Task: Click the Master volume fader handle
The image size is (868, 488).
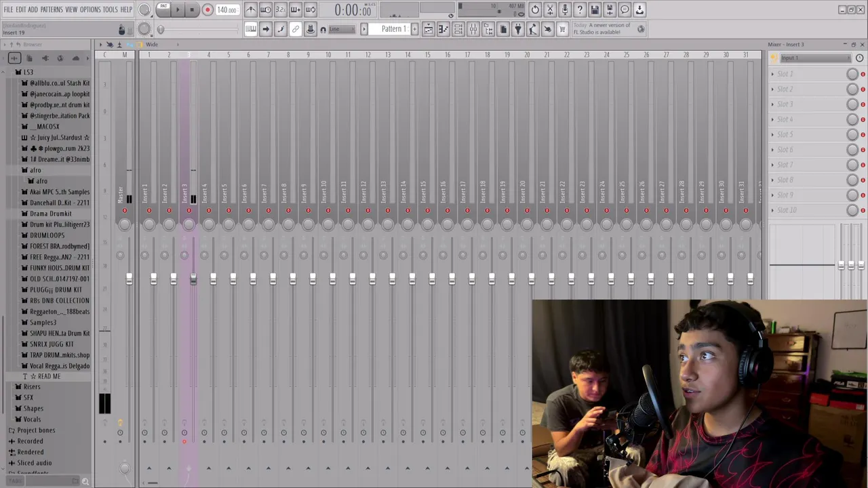Action: tap(129, 279)
